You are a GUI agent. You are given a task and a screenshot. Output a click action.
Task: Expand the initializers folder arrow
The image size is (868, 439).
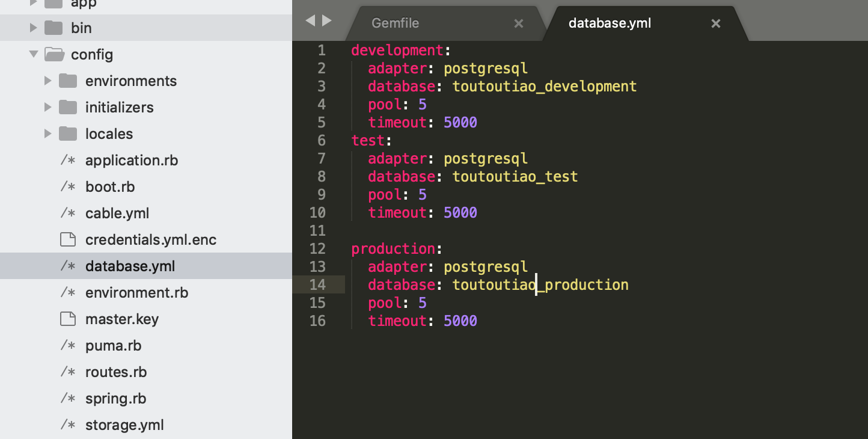pos(47,107)
